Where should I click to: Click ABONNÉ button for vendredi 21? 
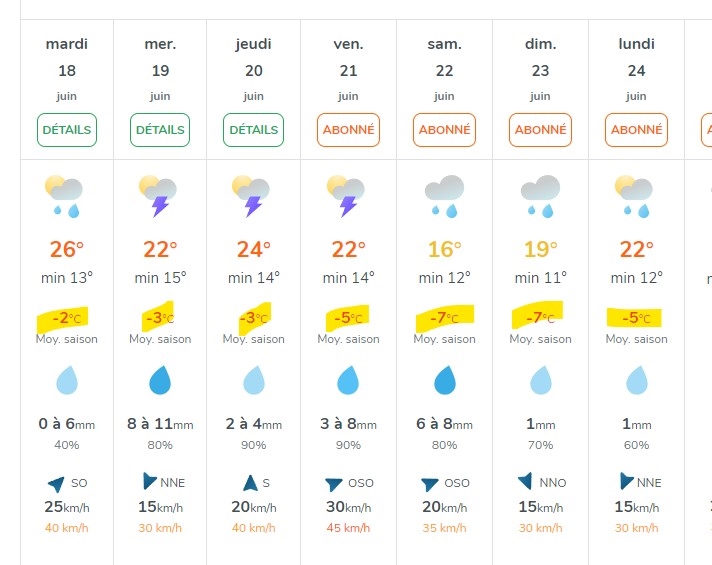[348, 130]
